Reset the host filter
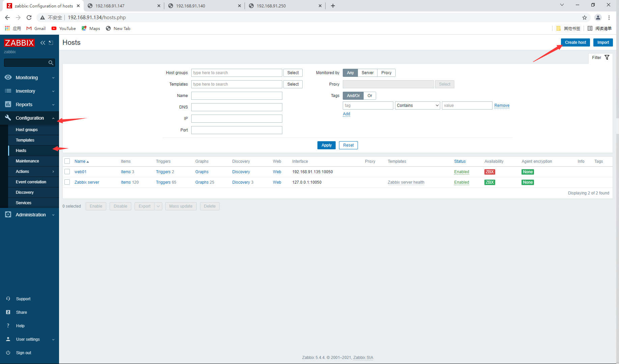The image size is (619, 364). (348, 145)
